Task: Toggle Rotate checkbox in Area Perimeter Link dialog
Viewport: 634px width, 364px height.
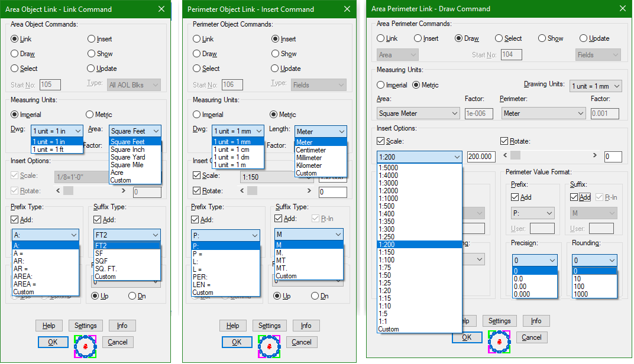Action: click(504, 141)
